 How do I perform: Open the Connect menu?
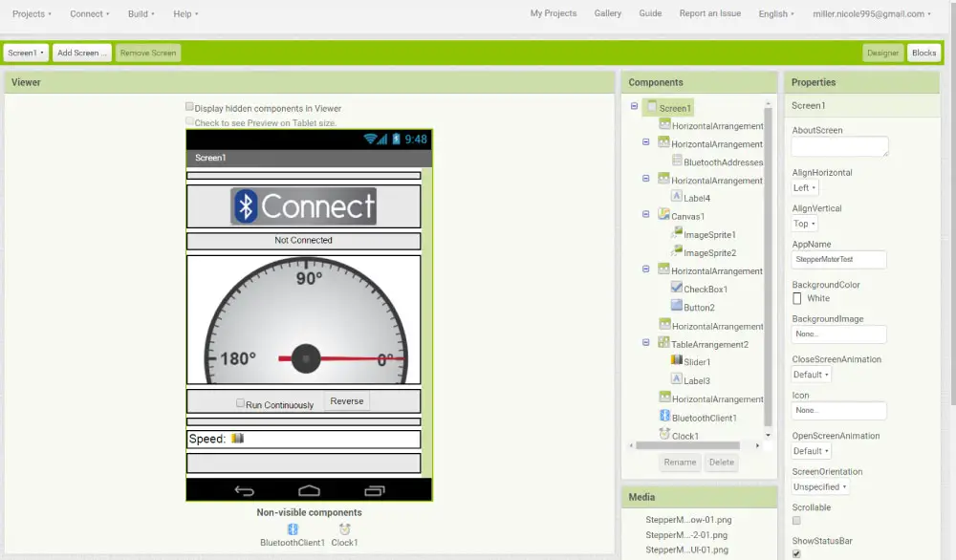tap(87, 13)
